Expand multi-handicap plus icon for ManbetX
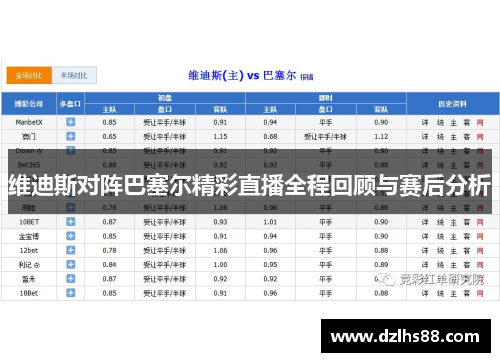Image resolution: width=500 pixels, height=362 pixels. coord(71,122)
